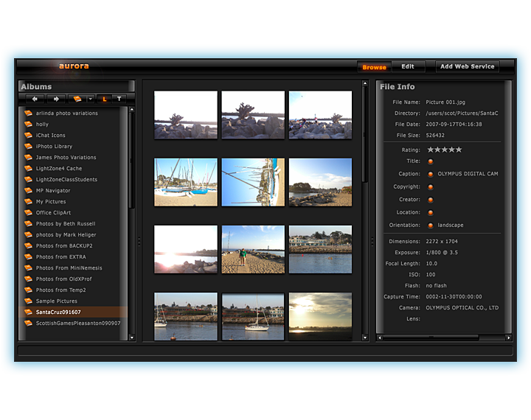Set rating by clicking the fifth star

[x=459, y=150]
